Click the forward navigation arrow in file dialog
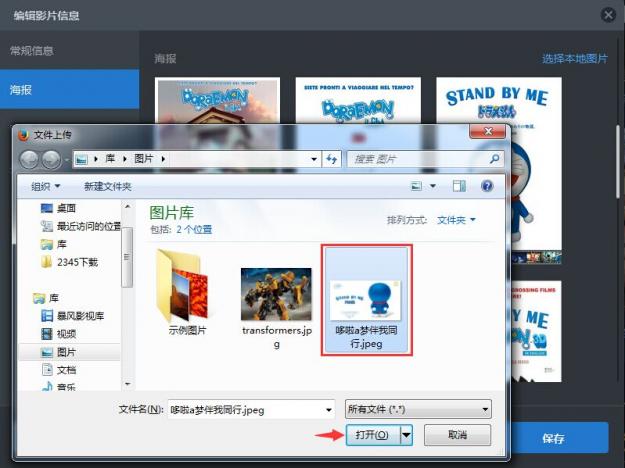625x468 pixels. coord(51,159)
